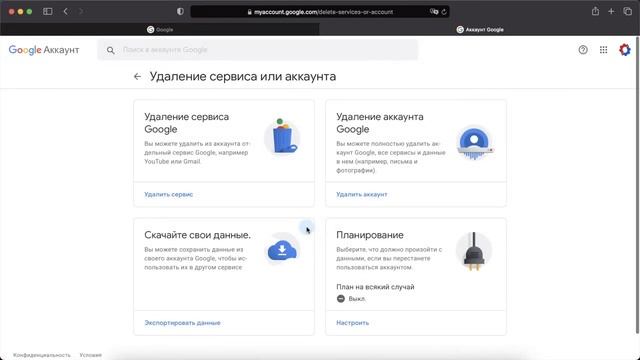Click the address bar URL field
The width and height of the screenshot is (640, 360).
coord(320,12)
